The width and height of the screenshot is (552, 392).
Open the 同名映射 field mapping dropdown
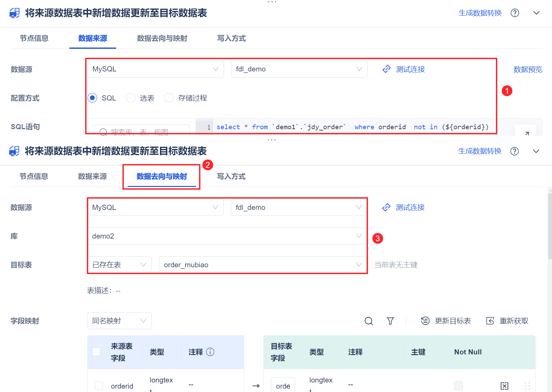pyautogui.click(x=119, y=321)
